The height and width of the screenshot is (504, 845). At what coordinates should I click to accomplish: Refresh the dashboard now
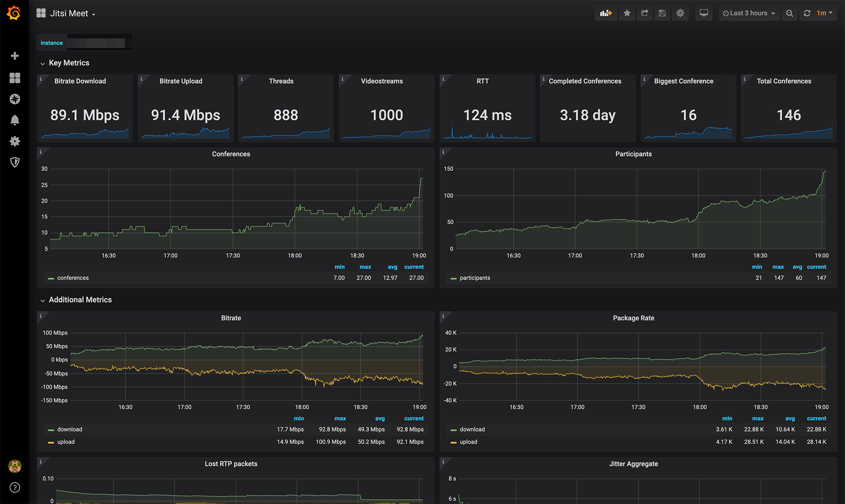807,13
